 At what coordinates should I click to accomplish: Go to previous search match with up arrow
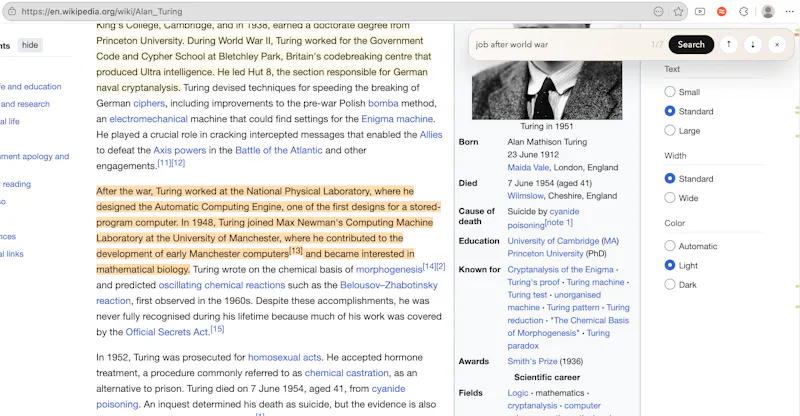(x=729, y=44)
